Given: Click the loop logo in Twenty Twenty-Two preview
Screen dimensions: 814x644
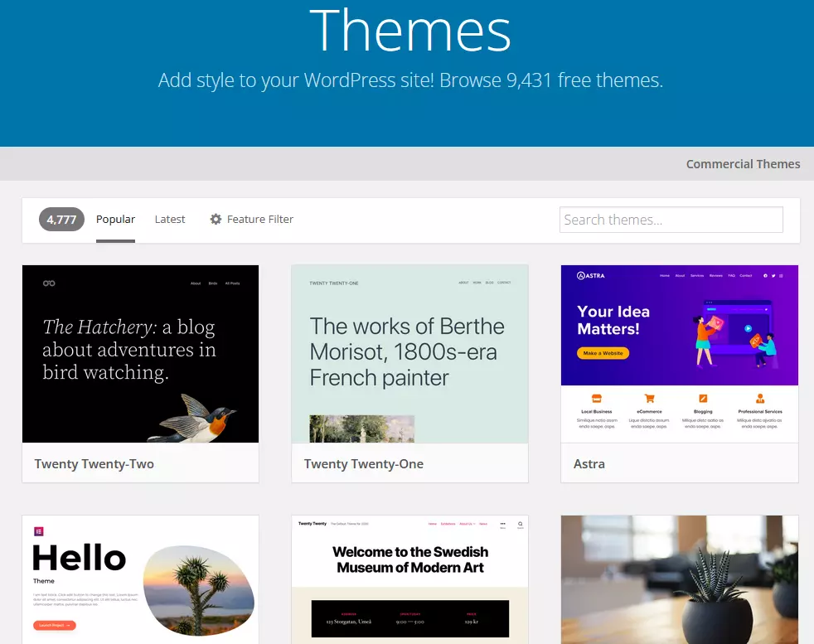Looking at the screenshot, I should click(x=49, y=283).
